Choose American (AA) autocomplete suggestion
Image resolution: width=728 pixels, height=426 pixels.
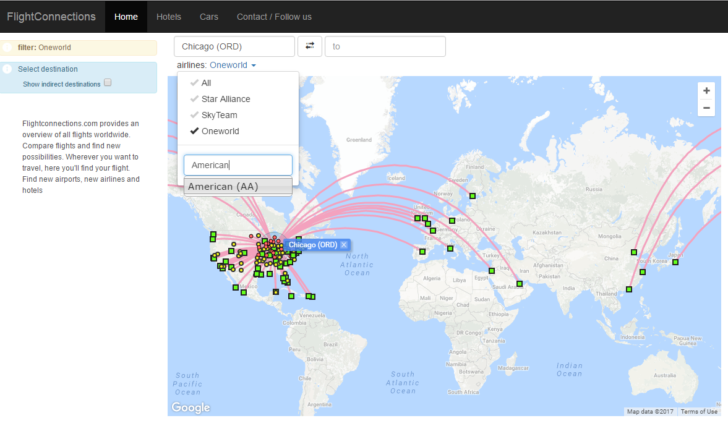coord(238,187)
